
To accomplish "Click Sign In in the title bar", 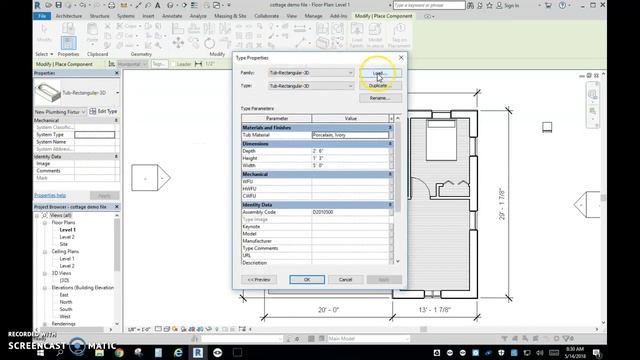I will pyautogui.click(x=508, y=5).
